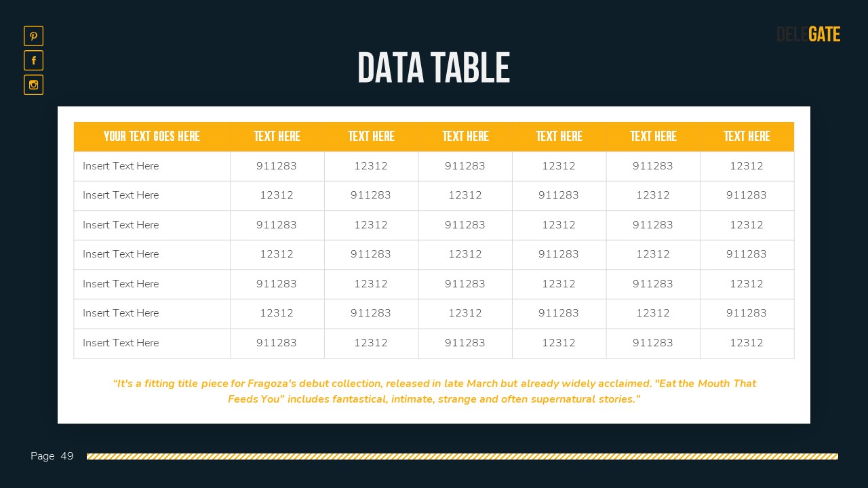Click the fourth row's "Insert Text Here" label
This screenshot has height=488, width=868.
coord(121,254)
